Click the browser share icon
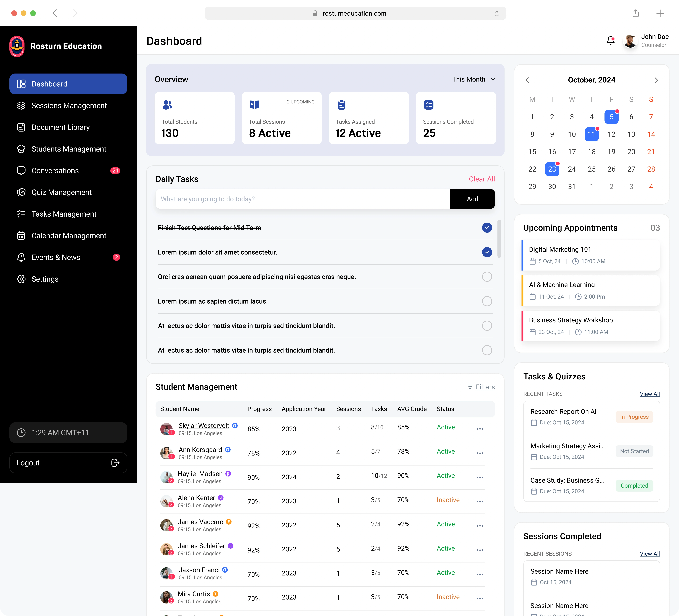 click(636, 13)
